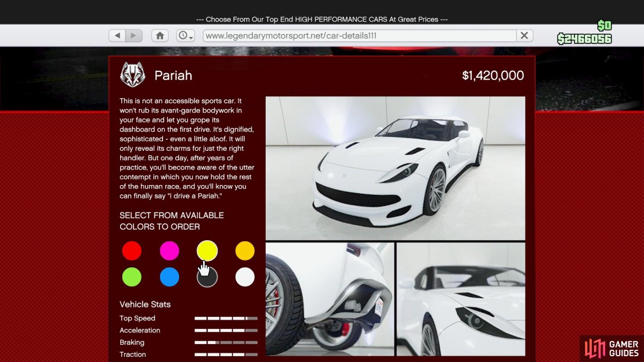Click the headlight close-up image
The width and height of the screenshot is (644, 362).
(x=461, y=299)
